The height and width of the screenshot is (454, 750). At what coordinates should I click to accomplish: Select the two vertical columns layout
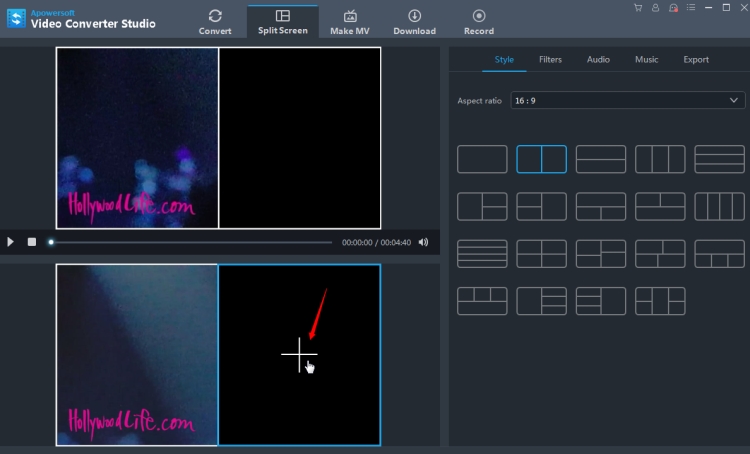541,159
